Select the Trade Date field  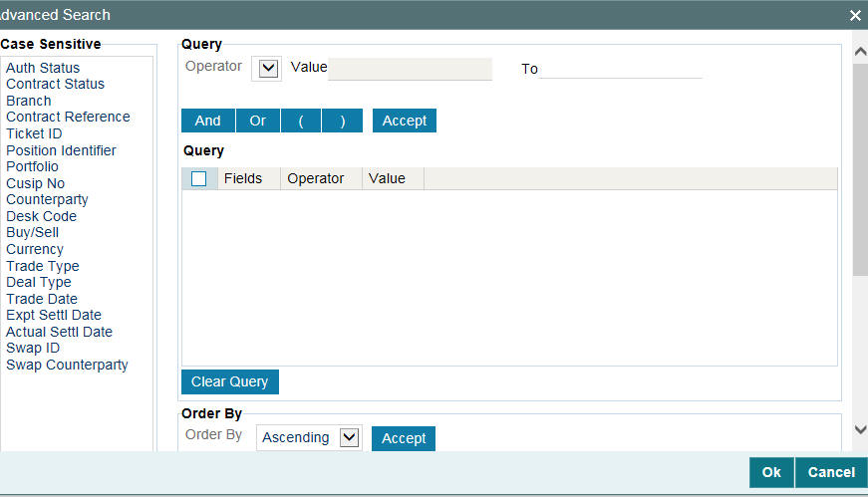(x=42, y=299)
